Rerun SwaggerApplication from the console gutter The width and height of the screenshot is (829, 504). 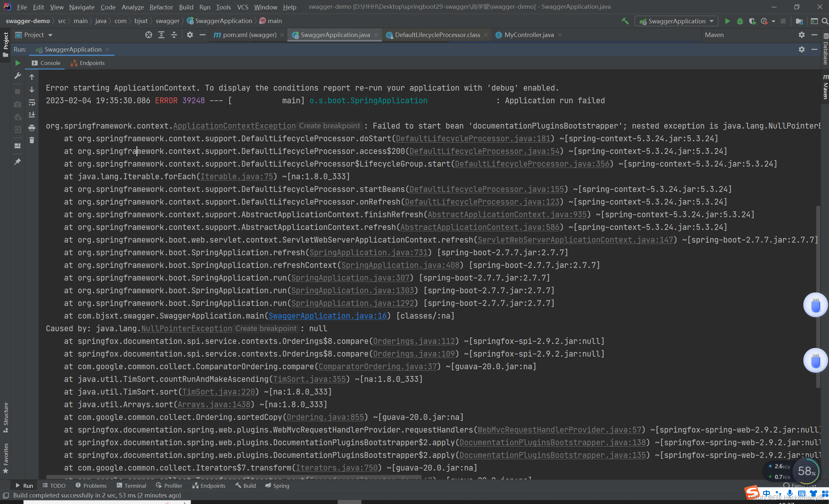(18, 63)
